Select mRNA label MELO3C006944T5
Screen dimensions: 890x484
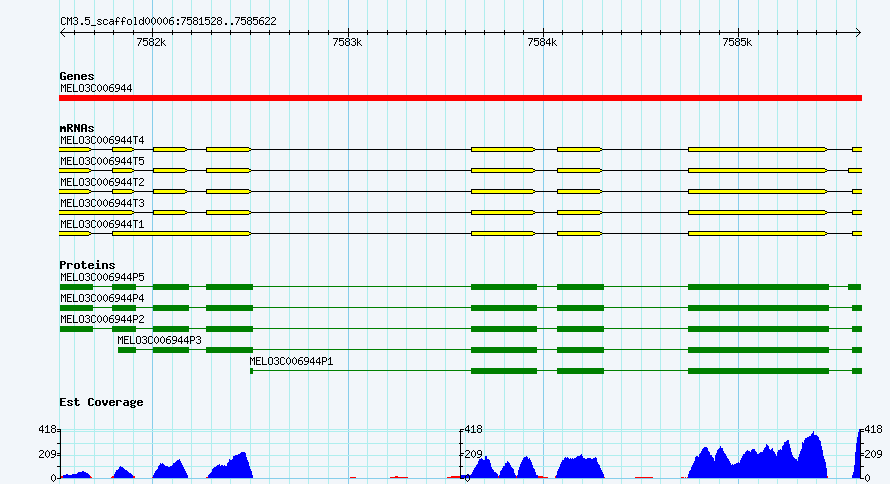(x=102, y=161)
